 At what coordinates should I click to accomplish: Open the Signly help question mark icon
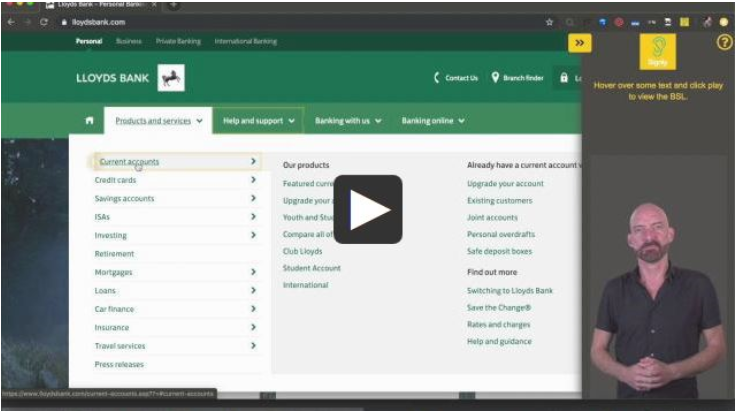[724, 43]
